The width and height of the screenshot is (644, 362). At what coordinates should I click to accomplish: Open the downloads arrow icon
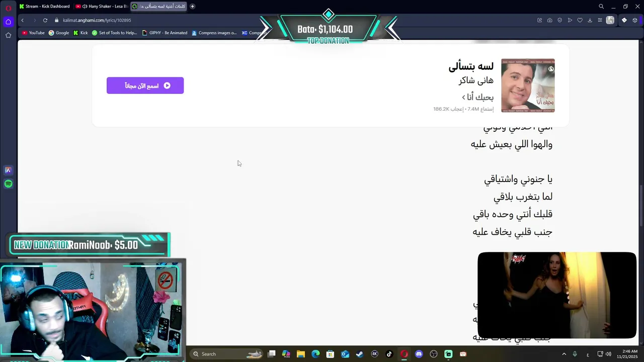point(590,20)
